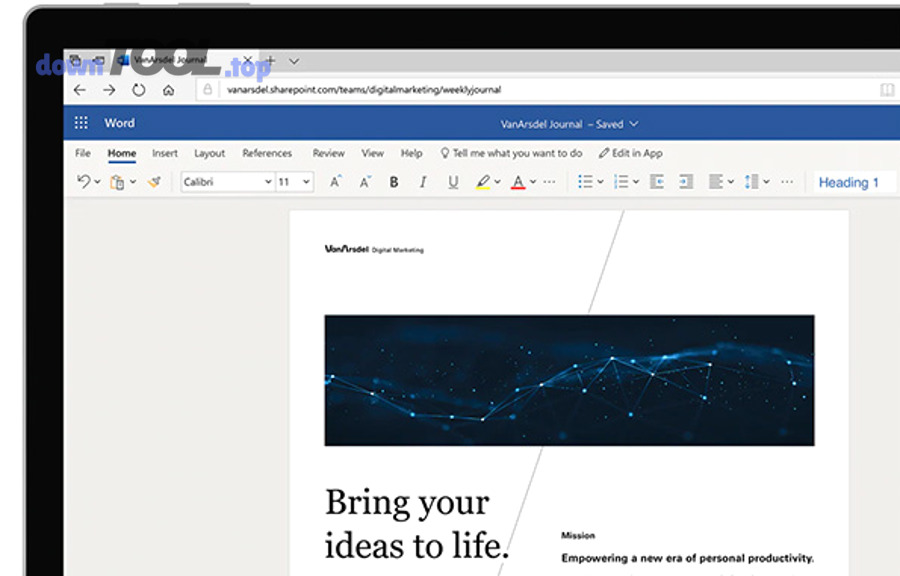900x576 pixels.
Task: Decrease the paragraph indent
Action: point(656,181)
